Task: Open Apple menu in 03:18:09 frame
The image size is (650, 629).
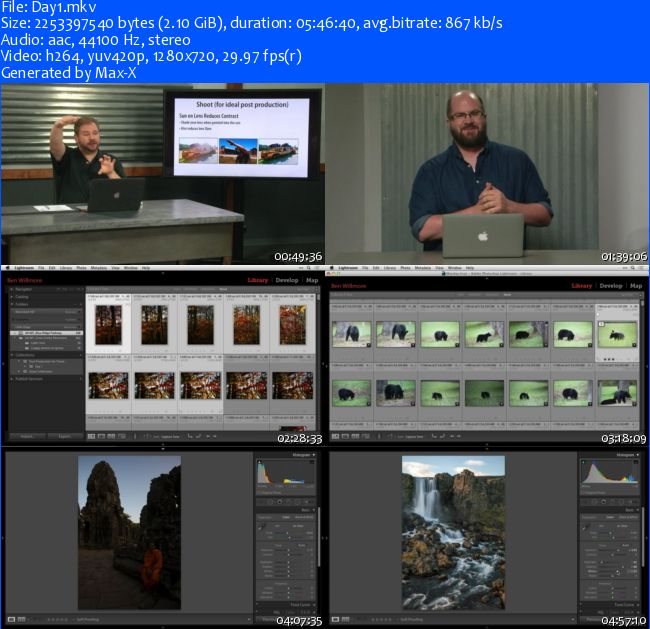Action: coord(331,268)
